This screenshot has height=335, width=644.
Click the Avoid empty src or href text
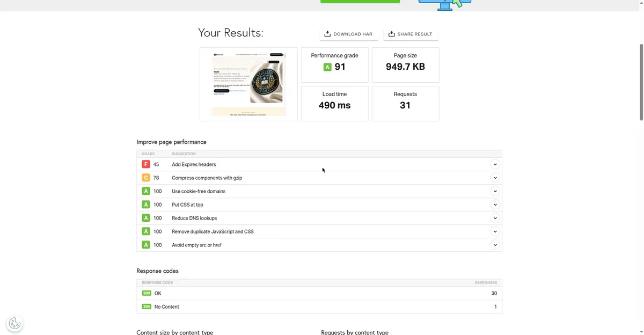[196, 245]
